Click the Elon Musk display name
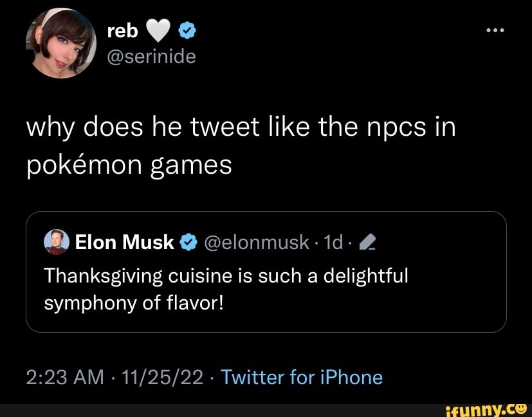 pos(124,243)
